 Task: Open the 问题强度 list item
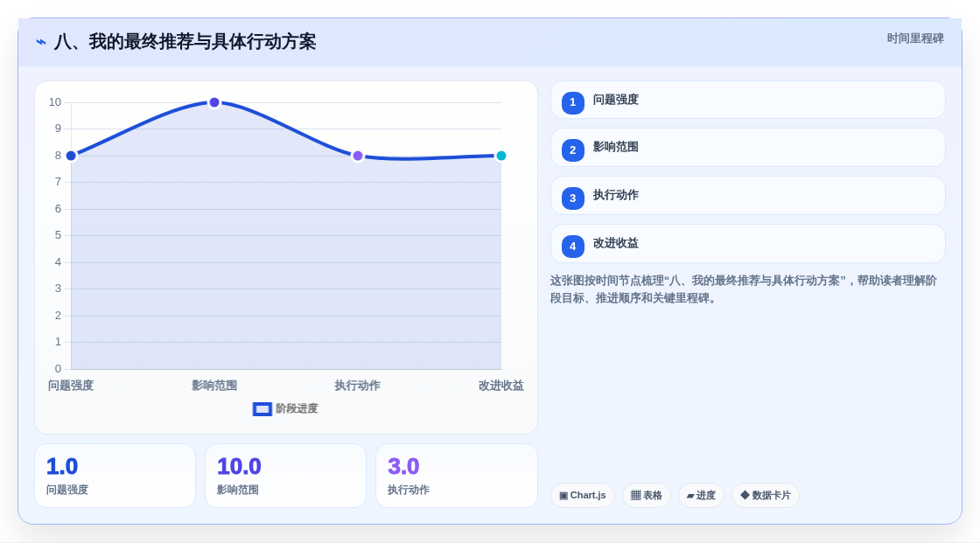pyautogui.click(x=747, y=100)
